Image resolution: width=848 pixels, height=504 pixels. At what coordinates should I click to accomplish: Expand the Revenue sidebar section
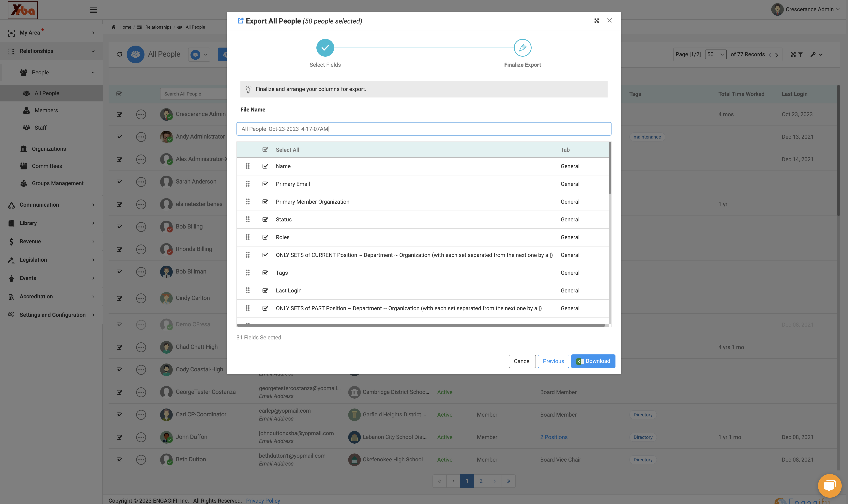pos(51,242)
